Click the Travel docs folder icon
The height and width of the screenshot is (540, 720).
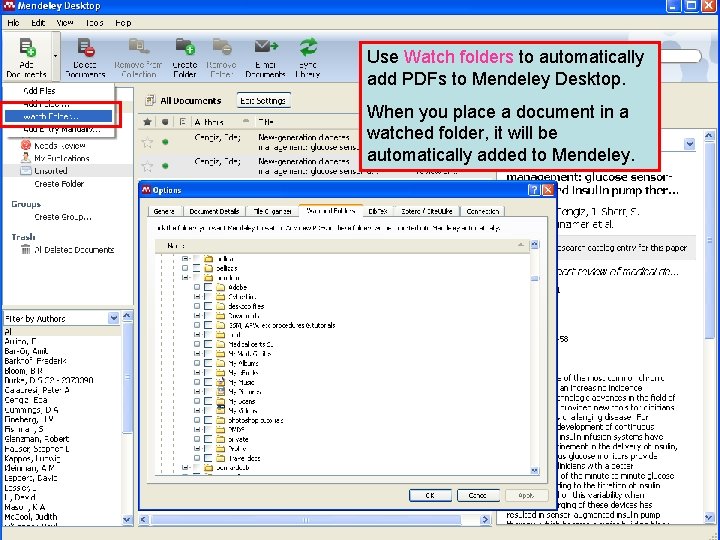click(220, 458)
